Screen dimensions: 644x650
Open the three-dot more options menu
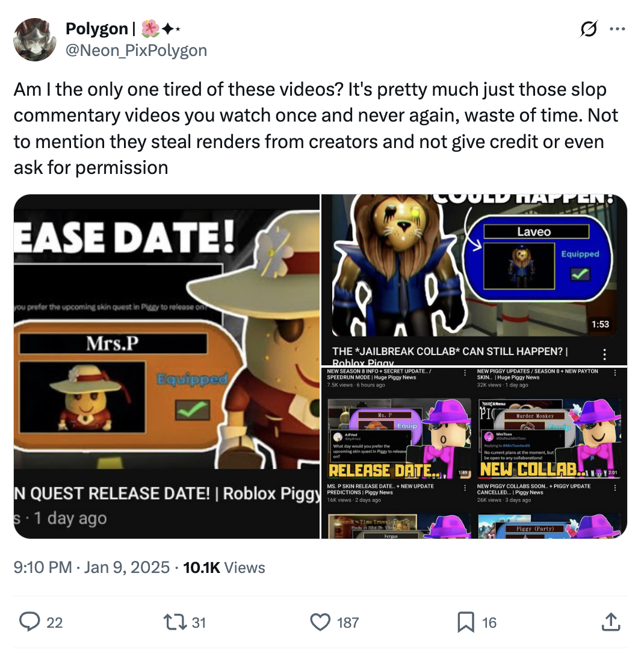click(618, 29)
